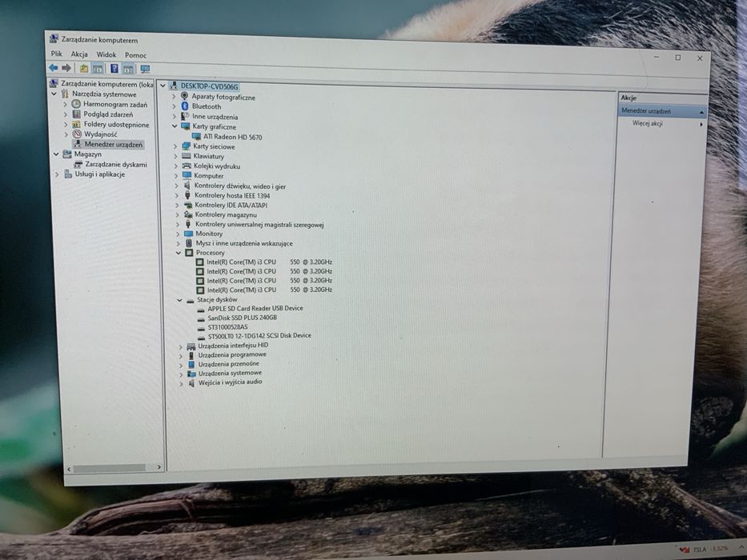Select Urządzenia przenośne category

coord(229,364)
